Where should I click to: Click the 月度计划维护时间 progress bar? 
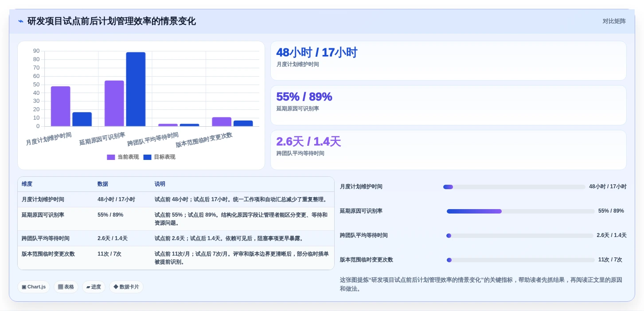[x=514, y=187]
